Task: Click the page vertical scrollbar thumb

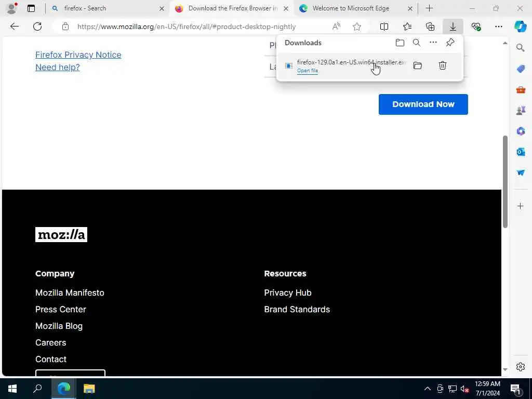Action: pyautogui.click(x=505, y=181)
